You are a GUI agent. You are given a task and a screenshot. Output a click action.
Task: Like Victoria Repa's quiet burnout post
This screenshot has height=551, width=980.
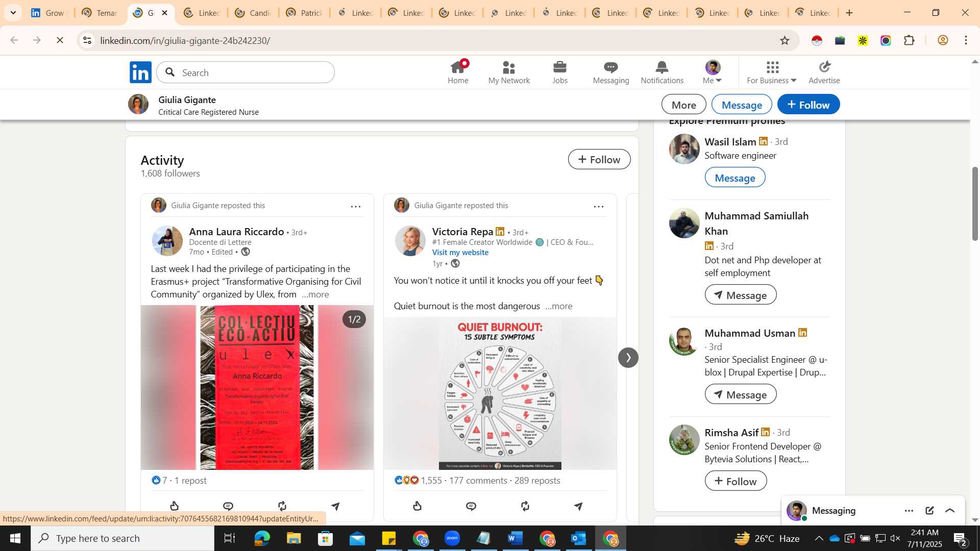[x=418, y=506]
